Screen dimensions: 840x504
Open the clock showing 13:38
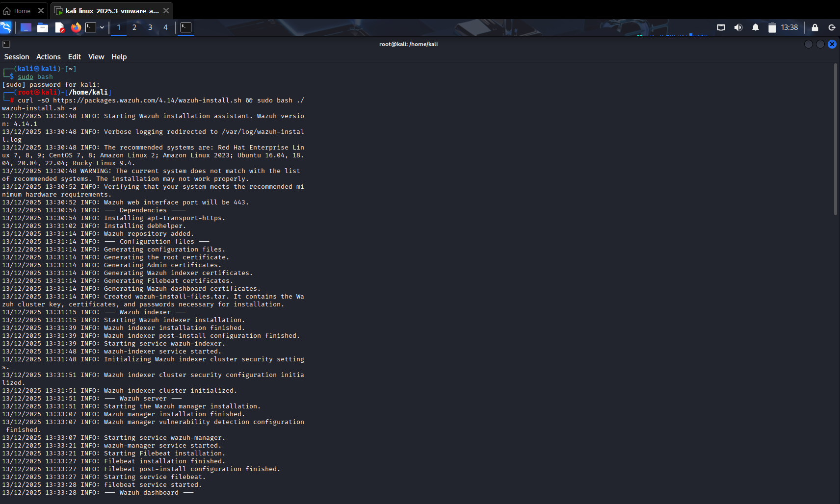789,27
